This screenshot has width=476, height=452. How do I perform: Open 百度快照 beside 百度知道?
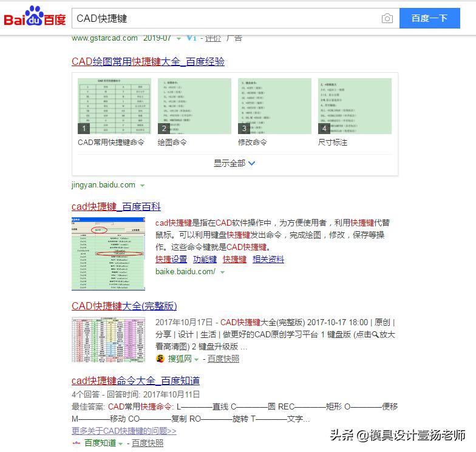(x=148, y=443)
